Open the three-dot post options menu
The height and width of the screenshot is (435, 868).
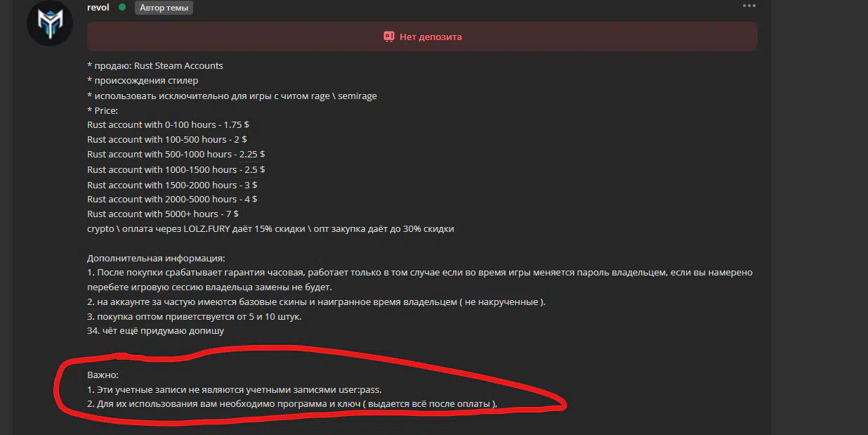tap(749, 6)
